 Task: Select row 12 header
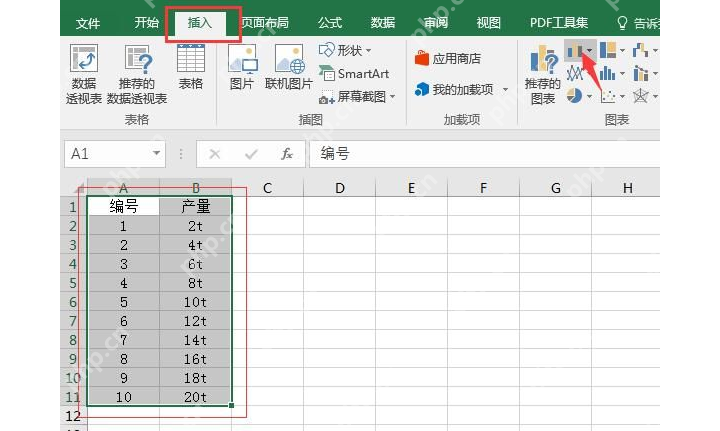pyautogui.click(x=73, y=416)
